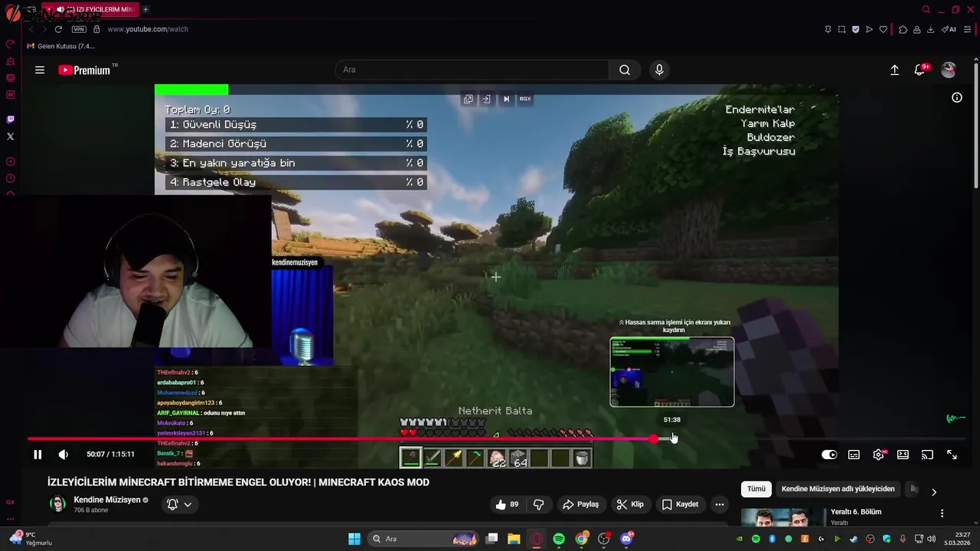Open the create/upload video button
The height and width of the screenshot is (551, 980).
point(894,70)
